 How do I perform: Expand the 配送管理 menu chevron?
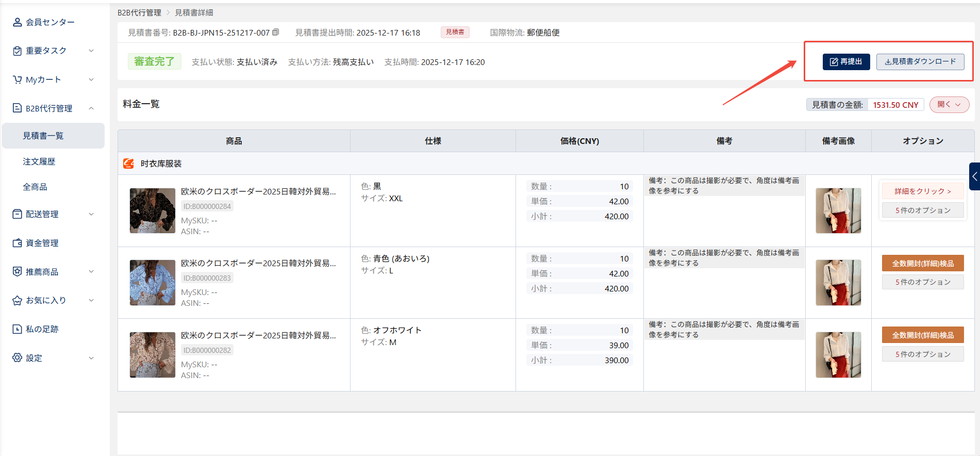[x=91, y=214]
